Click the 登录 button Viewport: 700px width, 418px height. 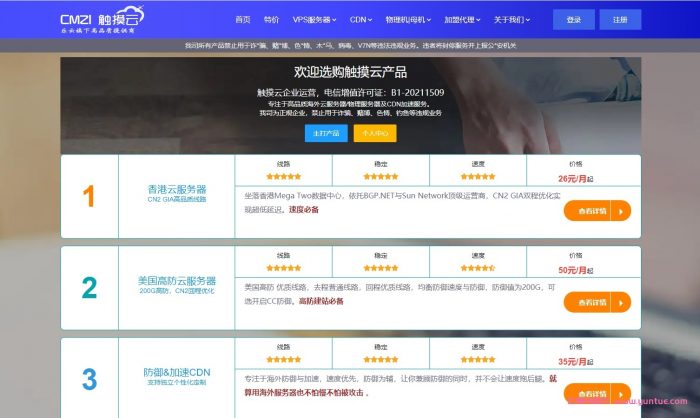573,19
